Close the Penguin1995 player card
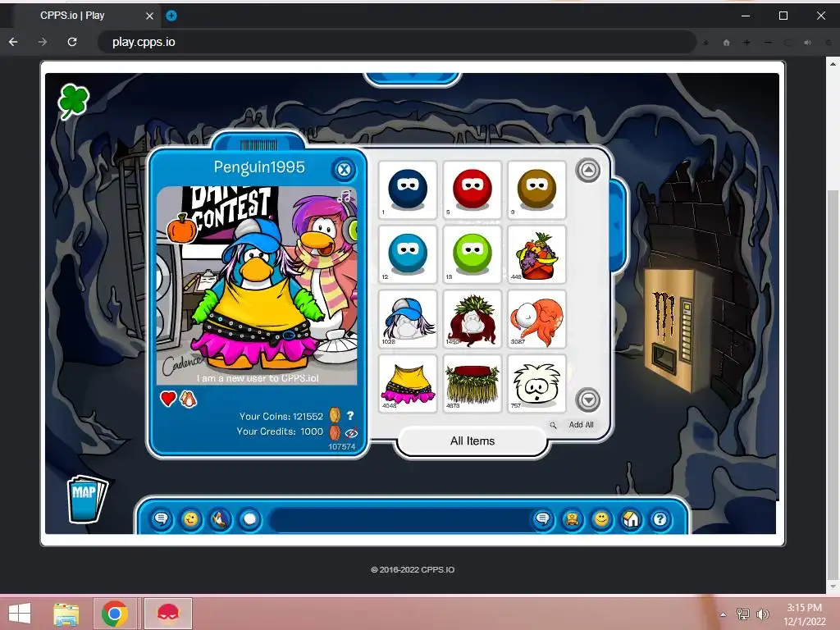This screenshot has height=630, width=840. (344, 170)
